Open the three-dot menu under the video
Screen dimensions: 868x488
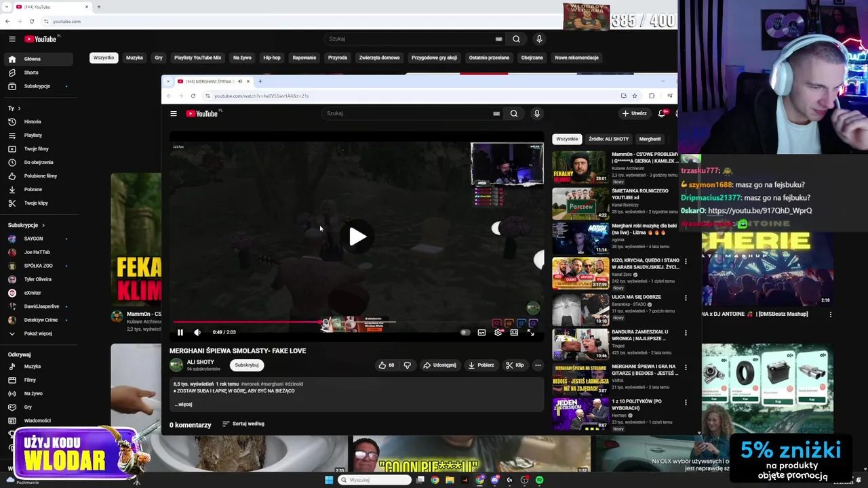click(538, 365)
